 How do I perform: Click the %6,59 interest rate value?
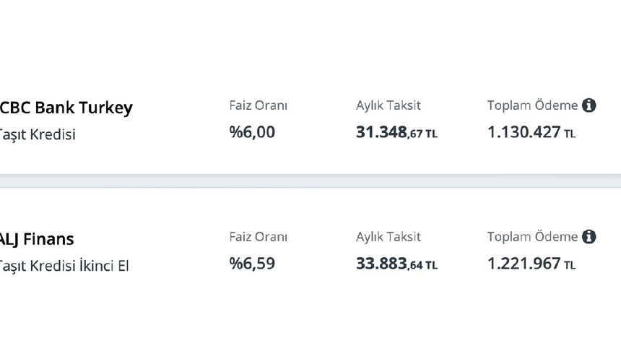pyautogui.click(x=252, y=264)
